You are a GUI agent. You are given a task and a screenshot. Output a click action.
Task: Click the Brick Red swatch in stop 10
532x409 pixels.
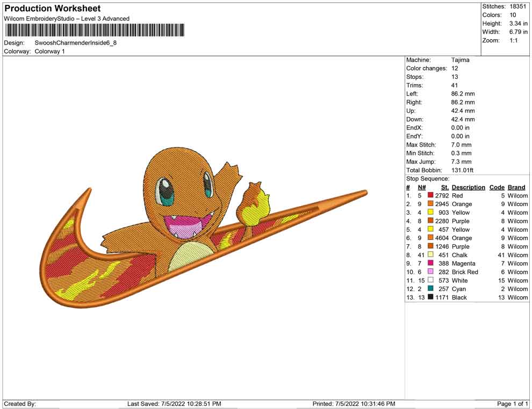coord(430,272)
